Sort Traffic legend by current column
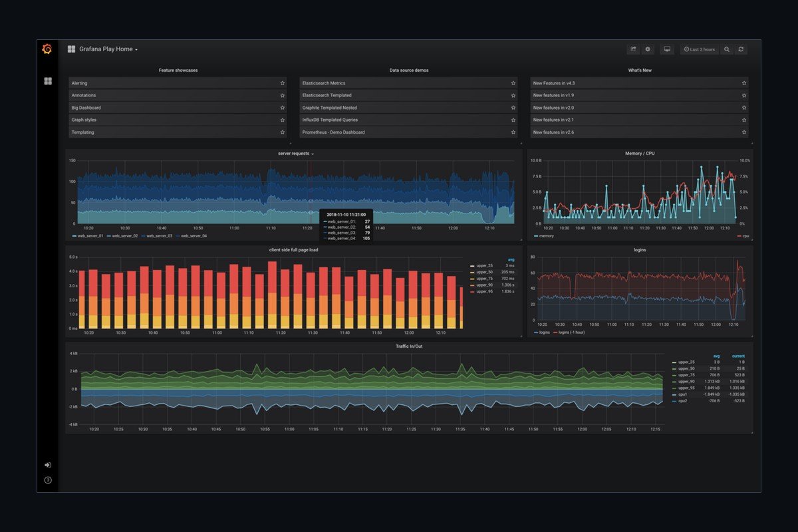This screenshot has width=798, height=532. pos(738,356)
